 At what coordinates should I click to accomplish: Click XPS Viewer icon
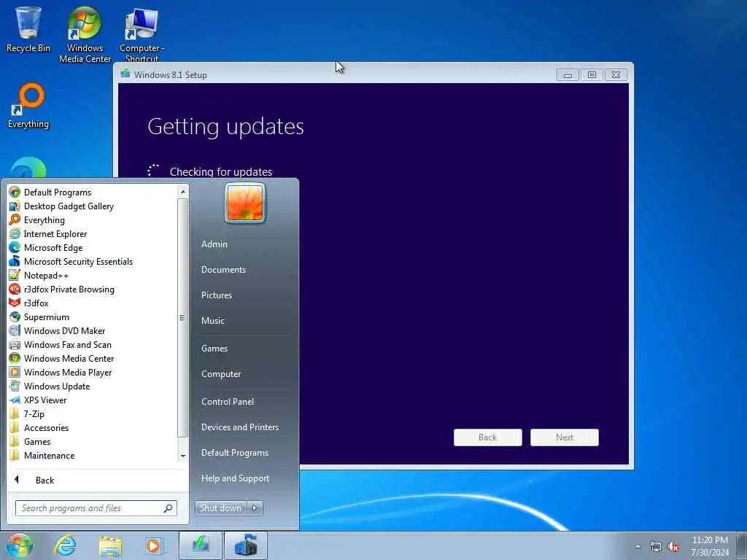(x=15, y=400)
